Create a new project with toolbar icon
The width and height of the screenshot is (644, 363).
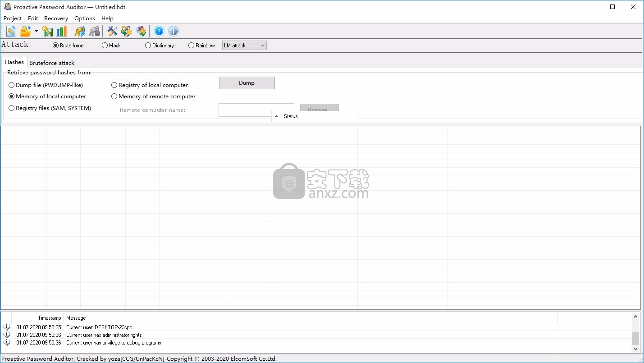11,31
